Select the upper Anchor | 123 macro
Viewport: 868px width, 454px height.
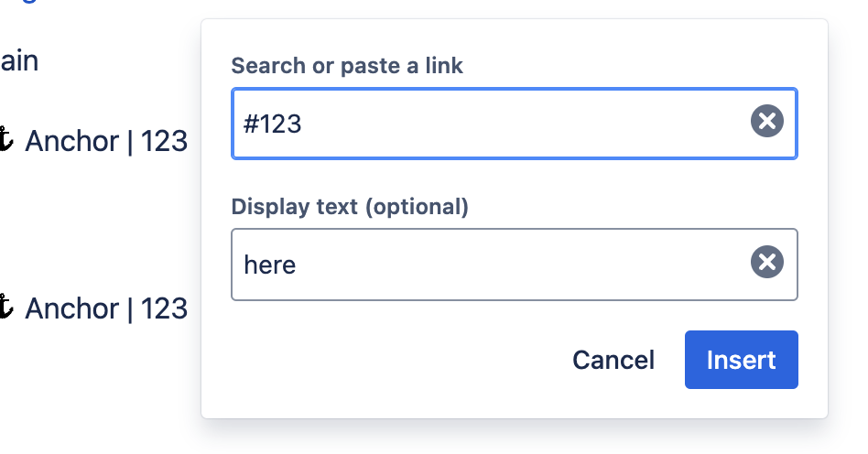pos(105,141)
